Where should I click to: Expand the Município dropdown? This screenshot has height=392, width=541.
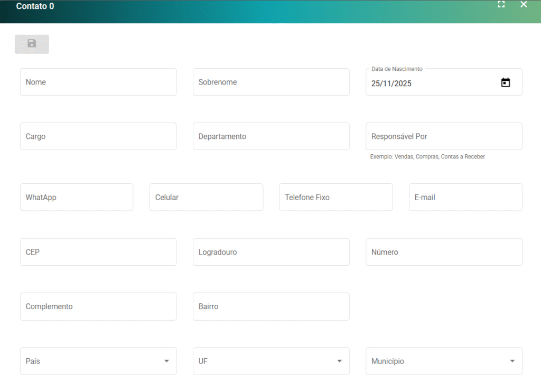[512, 361]
